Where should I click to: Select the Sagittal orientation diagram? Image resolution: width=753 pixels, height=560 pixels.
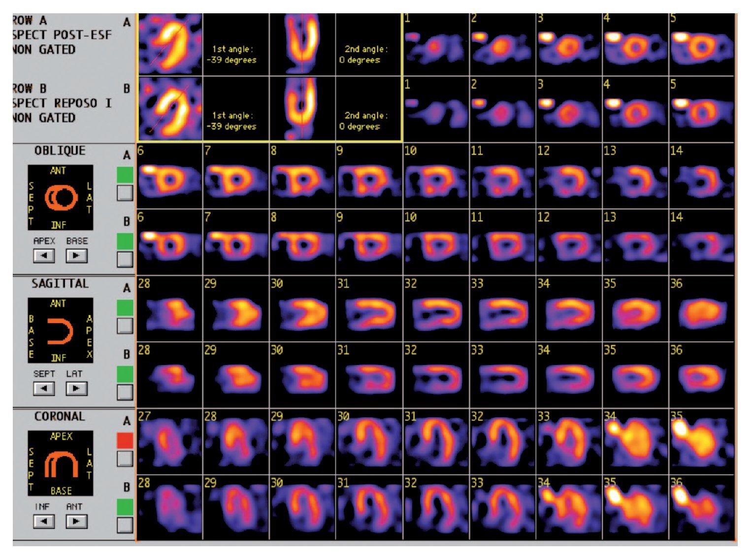[60, 330]
